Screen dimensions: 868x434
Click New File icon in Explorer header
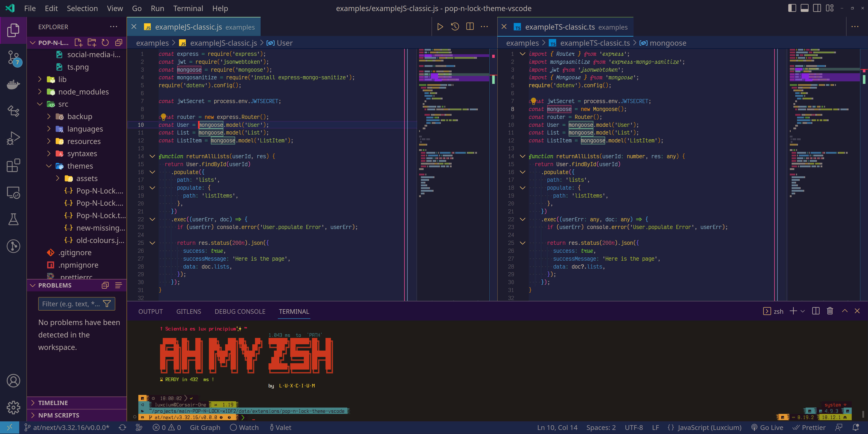[x=78, y=43]
